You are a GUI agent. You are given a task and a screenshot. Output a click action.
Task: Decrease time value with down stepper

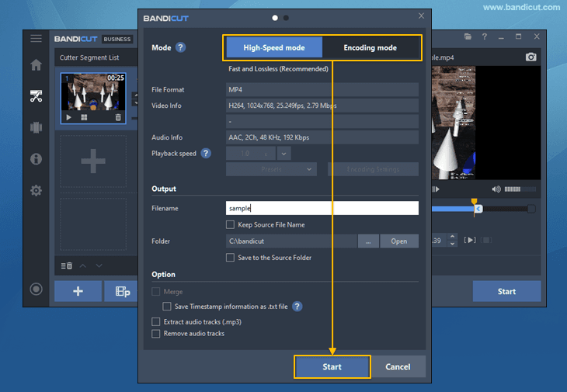click(x=452, y=244)
